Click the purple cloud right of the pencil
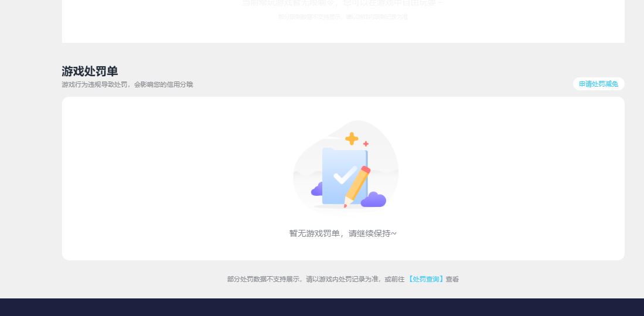 [x=374, y=200]
